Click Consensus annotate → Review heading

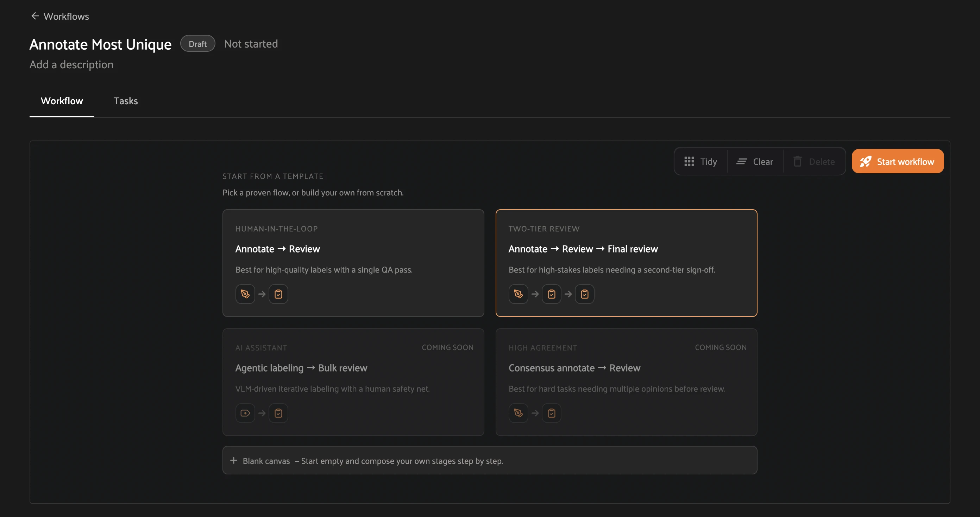tap(574, 368)
